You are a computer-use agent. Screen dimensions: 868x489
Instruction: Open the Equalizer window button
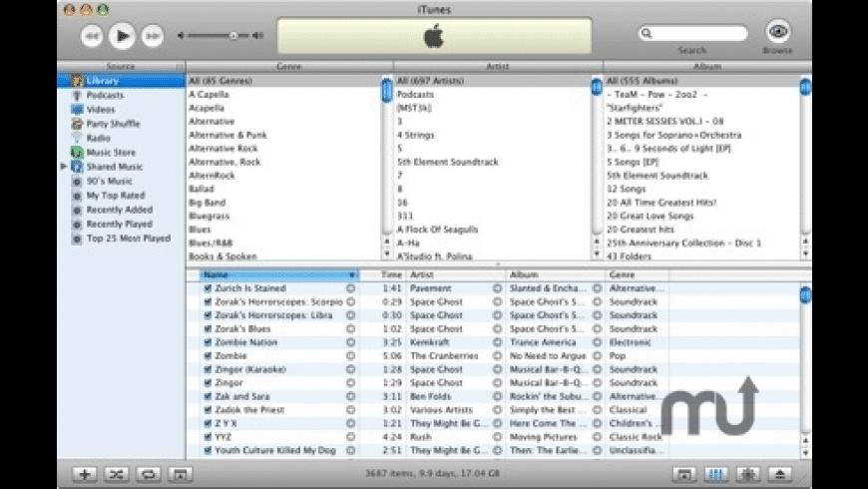716,475
